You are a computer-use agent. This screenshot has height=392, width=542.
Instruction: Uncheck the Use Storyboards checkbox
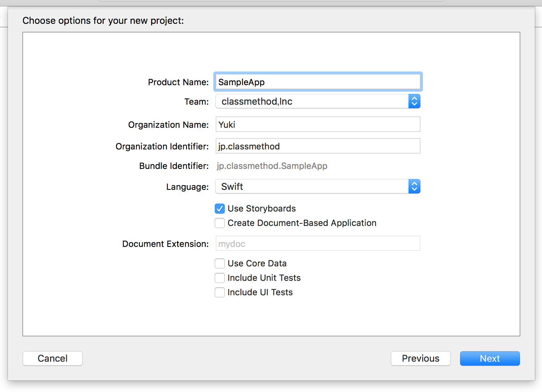220,209
